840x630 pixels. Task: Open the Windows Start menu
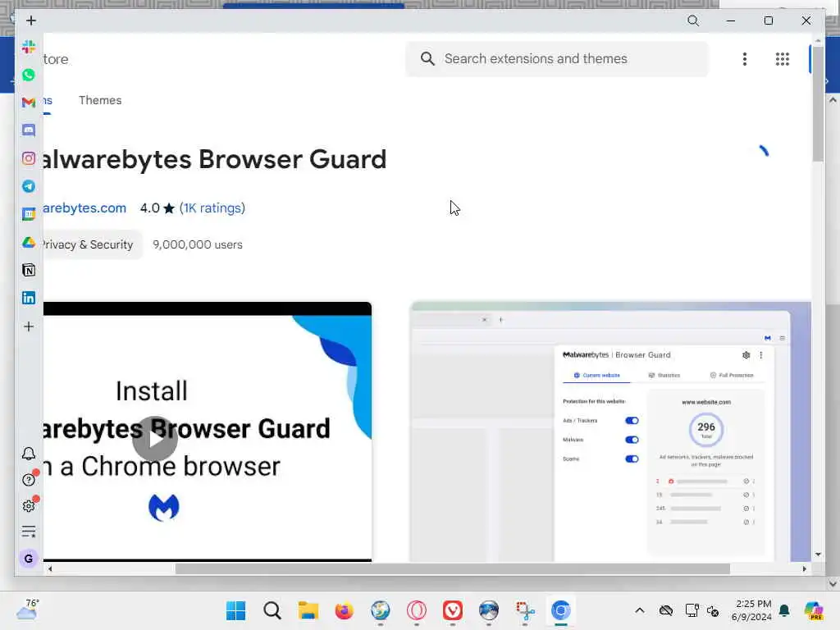pos(235,610)
